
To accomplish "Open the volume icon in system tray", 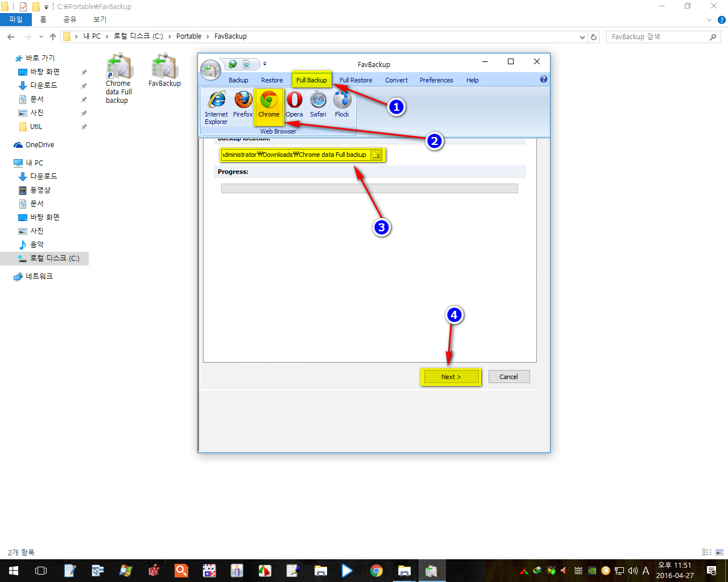I will click(x=632, y=571).
